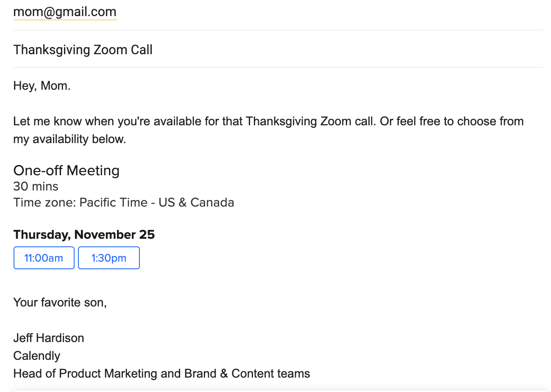Click the Jeff Hardison signature name

[x=49, y=338]
